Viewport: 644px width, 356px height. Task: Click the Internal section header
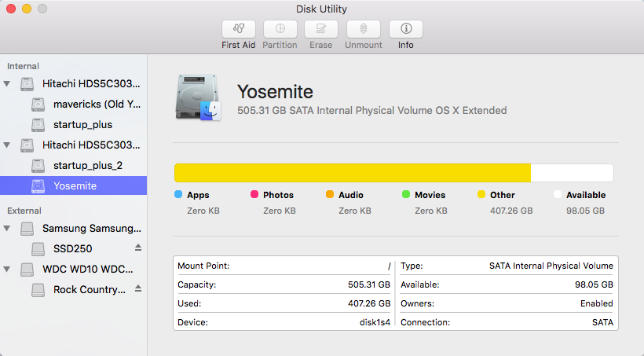23,66
